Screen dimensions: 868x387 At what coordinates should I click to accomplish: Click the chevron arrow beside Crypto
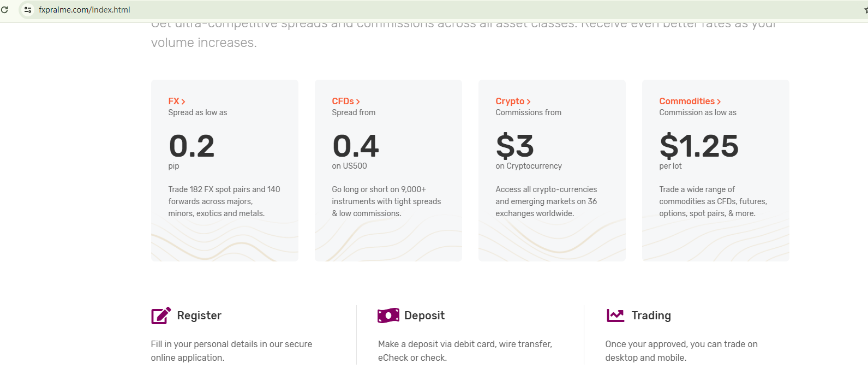(529, 102)
